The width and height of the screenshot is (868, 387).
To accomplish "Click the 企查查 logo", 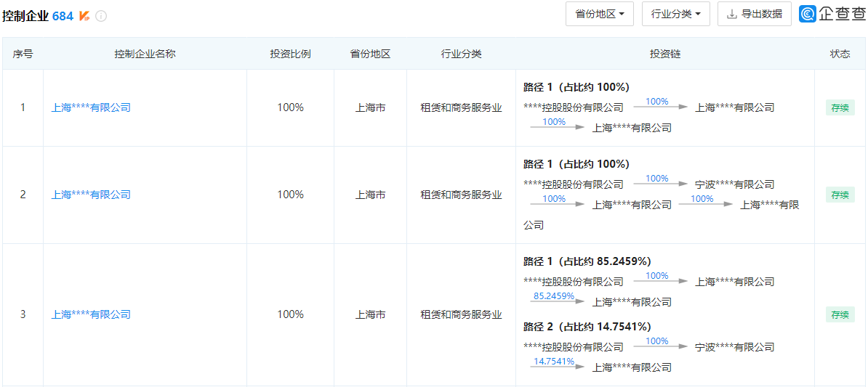I will (x=832, y=14).
